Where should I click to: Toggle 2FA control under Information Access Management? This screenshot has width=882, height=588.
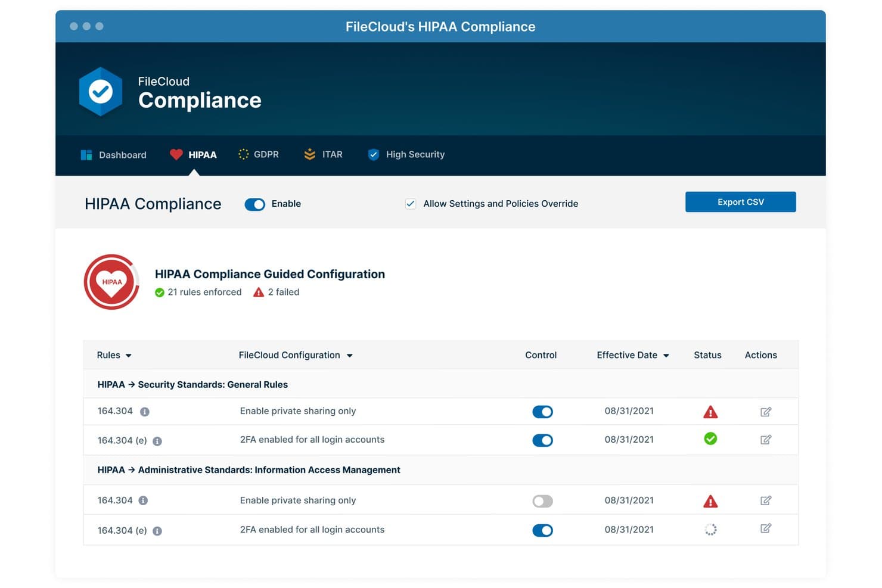pos(542,530)
